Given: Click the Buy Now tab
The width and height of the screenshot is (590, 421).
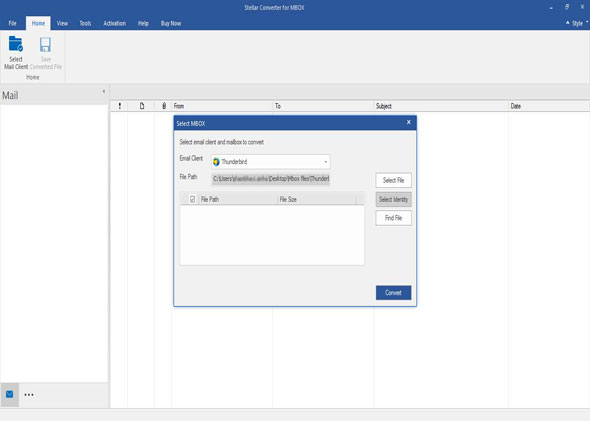Looking at the screenshot, I should 171,23.
